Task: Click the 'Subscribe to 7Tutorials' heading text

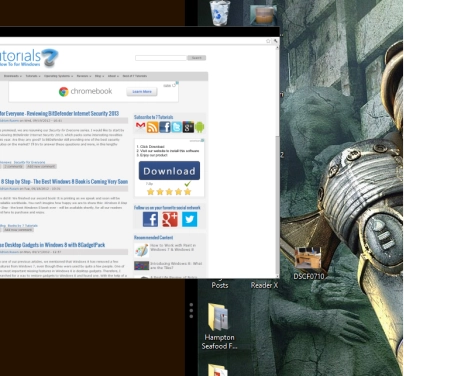Action: click(153, 117)
